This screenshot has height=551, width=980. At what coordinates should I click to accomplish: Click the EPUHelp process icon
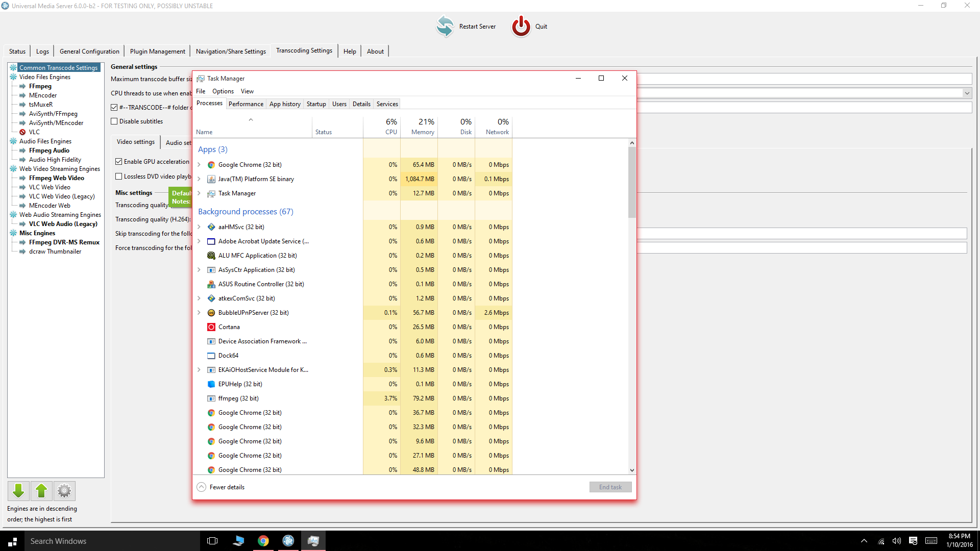click(x=211, y=384)
